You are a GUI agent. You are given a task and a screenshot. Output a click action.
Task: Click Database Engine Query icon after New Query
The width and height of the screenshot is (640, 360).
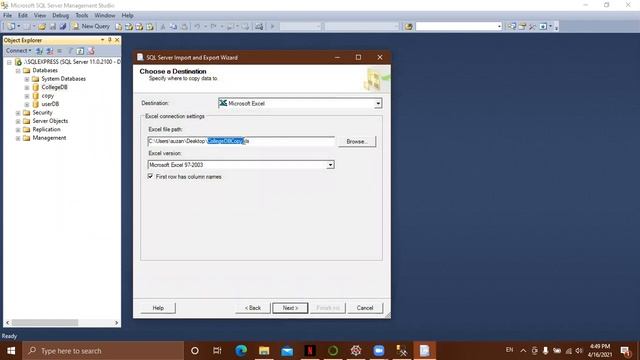tap(119, 27)
